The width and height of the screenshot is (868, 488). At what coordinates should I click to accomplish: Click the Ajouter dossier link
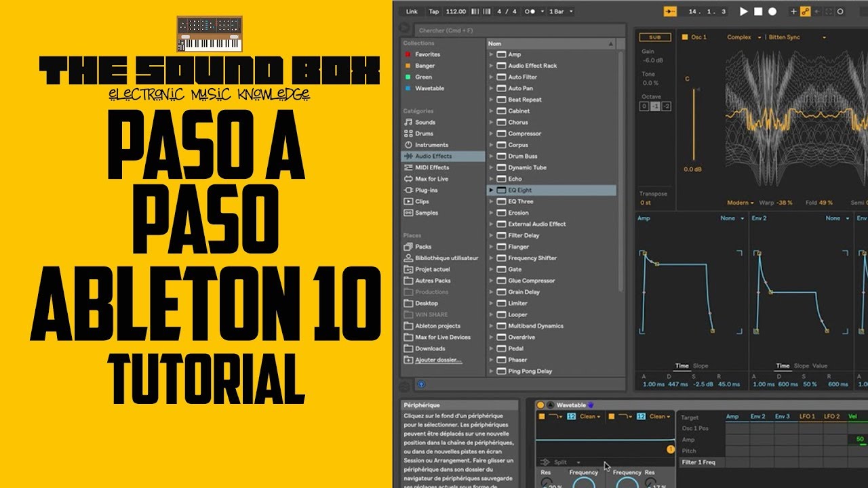(x=438, y=360)
